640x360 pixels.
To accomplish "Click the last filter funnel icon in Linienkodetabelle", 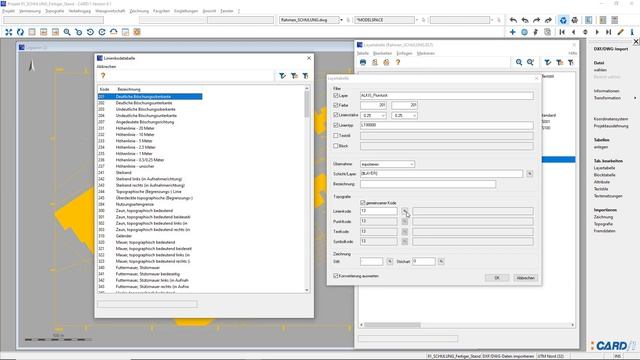I will click(305, 76).
